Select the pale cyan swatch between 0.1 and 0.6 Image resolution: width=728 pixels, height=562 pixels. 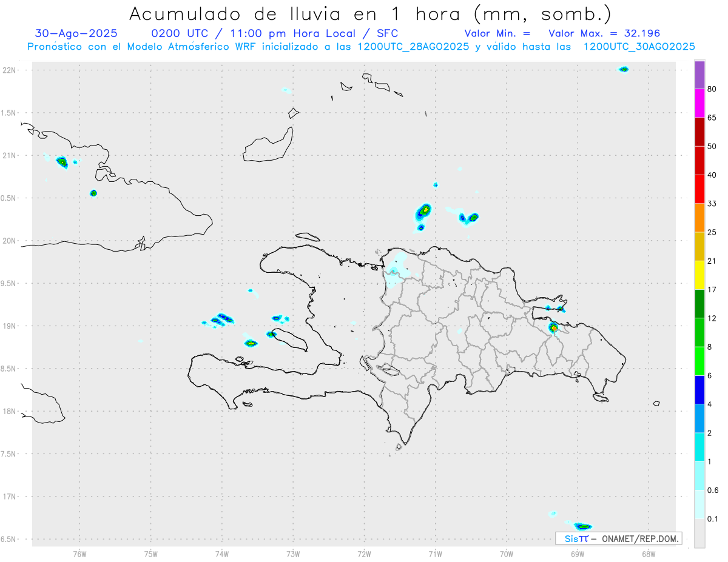[699, 504]
